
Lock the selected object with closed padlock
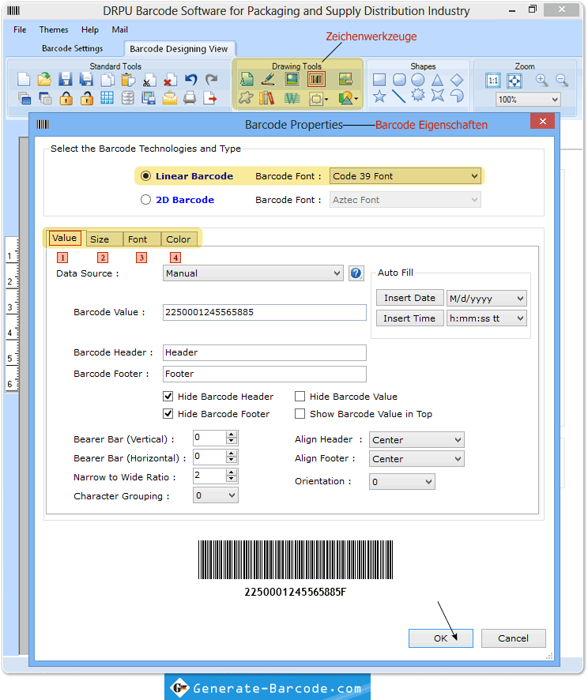[66, 98]
